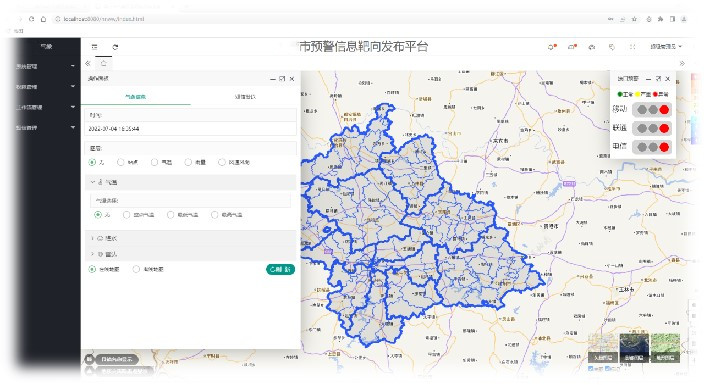
Task: Switch to the first green tab in the left panel
Action: coord(135,97)
